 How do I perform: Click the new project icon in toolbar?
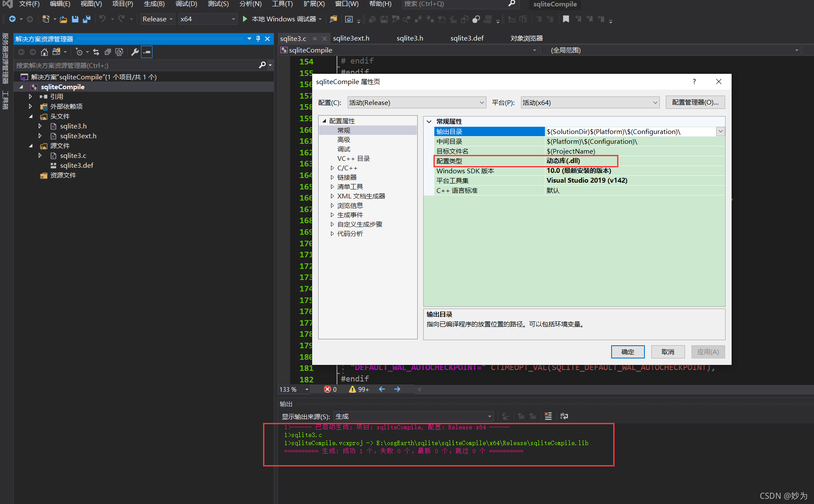pyautogui.click(x=46, y=19)
